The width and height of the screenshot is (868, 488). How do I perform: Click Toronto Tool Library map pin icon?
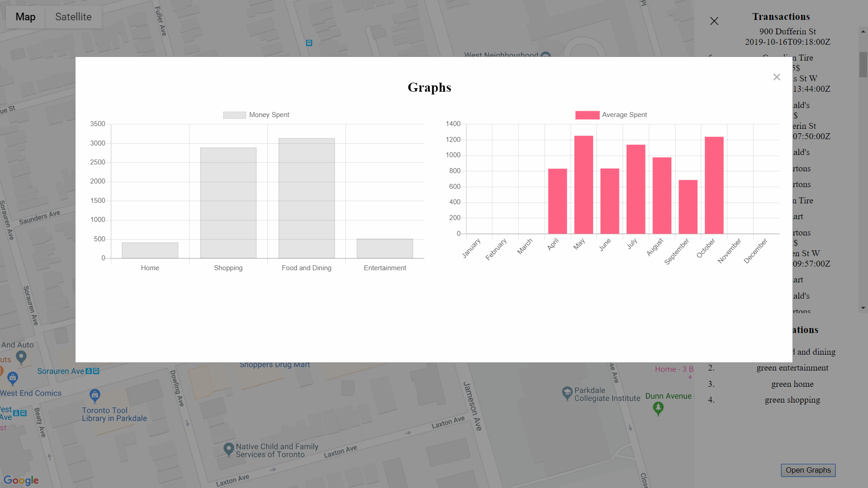pos(94,395)
